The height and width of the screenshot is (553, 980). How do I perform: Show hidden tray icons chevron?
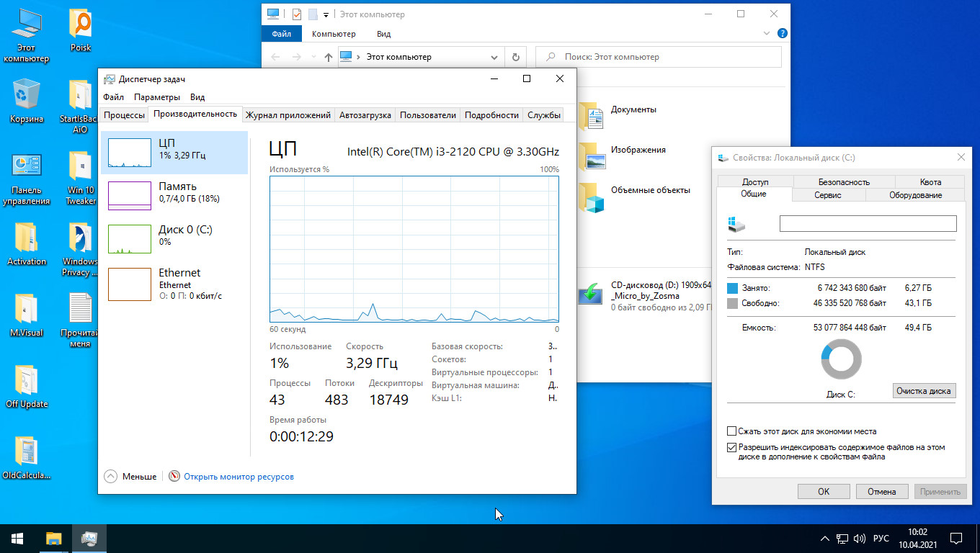[825, 539]
